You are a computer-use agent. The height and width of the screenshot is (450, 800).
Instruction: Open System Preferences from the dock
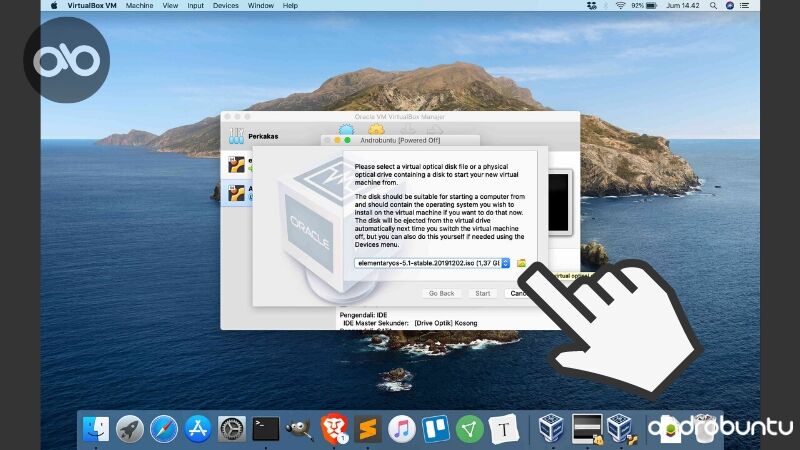[232, 429]
